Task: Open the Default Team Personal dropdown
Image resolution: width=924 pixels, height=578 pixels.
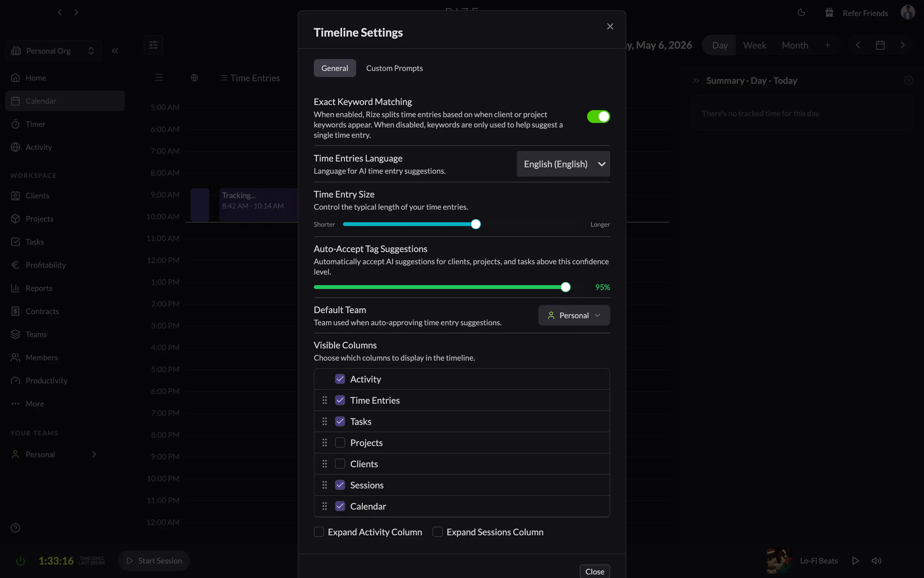Action: (574, 315)
